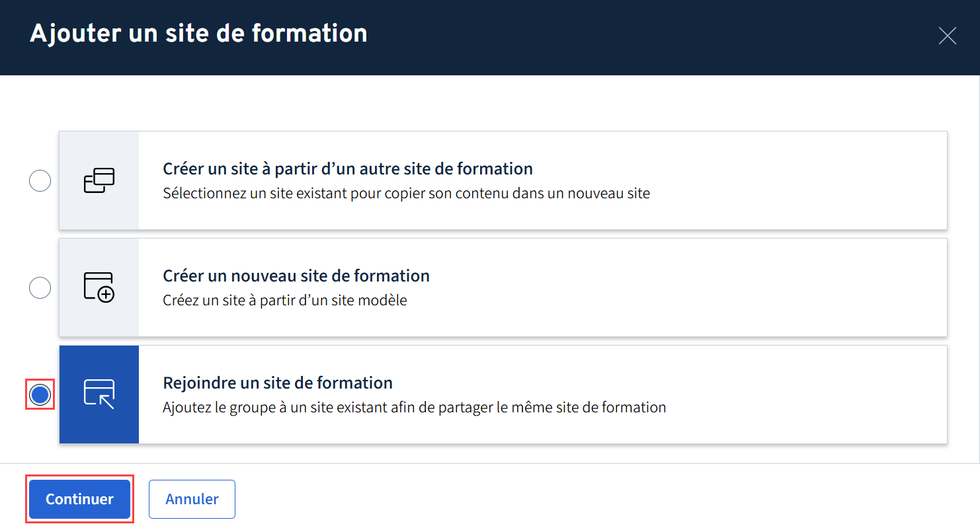The height and width of the screenshot is (528, 980).
Task: Click description Ajoutez le groupe à un site existant
Action: tap(414, 408)
